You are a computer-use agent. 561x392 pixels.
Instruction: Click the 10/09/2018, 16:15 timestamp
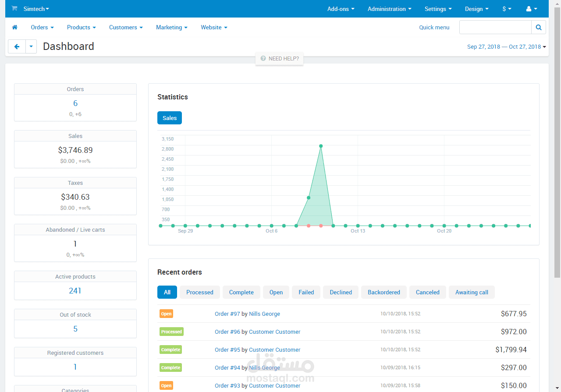[x=400, y=368]
